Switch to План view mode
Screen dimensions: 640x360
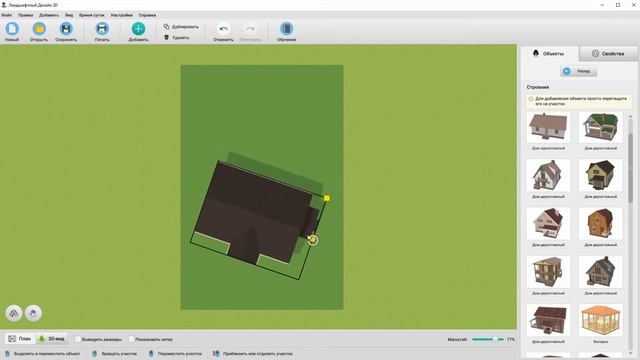pos(20,339)
